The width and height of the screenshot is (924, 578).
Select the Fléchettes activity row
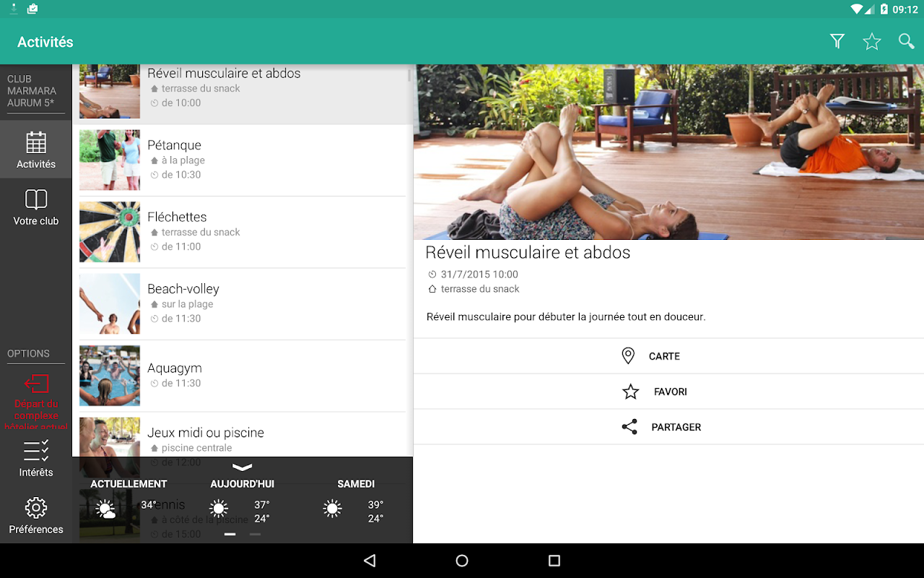[x=243, y=232]
